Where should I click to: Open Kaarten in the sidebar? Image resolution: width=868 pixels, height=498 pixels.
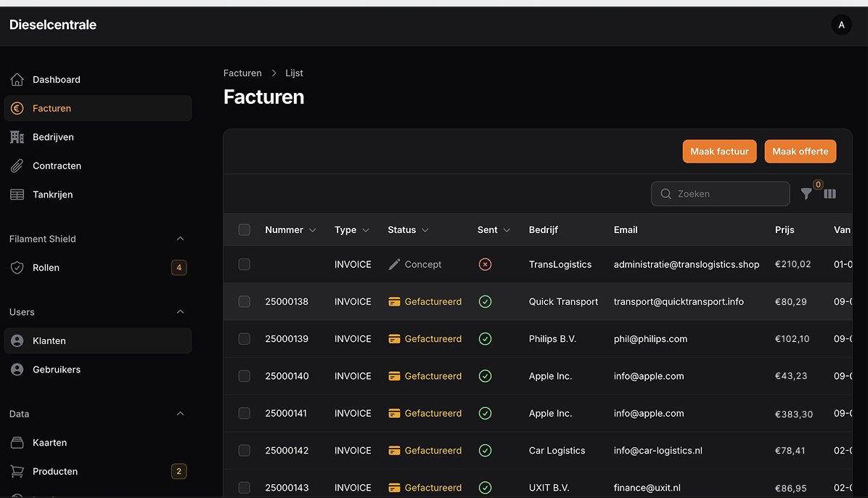pyautogui.click(x=98, y=443)
